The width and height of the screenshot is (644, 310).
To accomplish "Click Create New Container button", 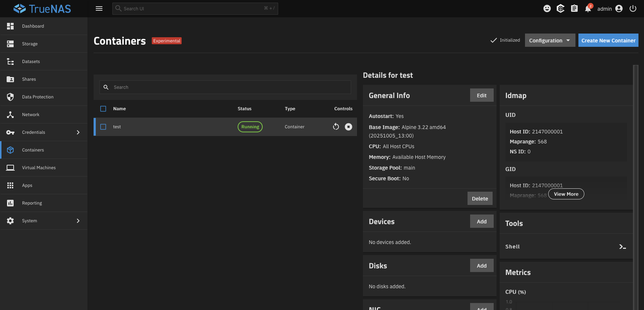I will tap(608, 41).
